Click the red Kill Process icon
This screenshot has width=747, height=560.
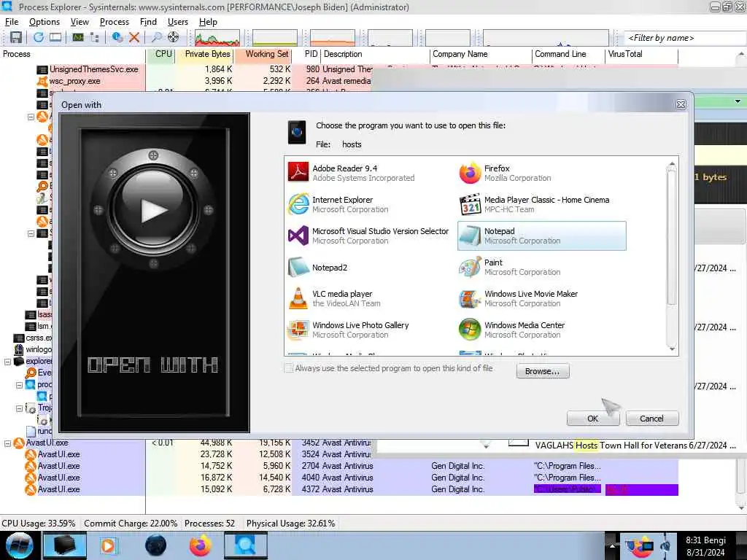[x=134, y=37]
